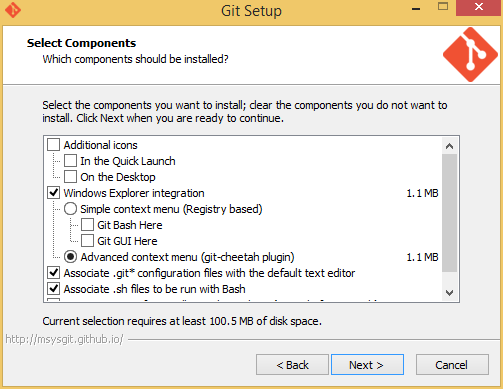Image resolution: width=503 pixels, height=389 pixels.
Task: Click the scroll down arrow in the components list
Action: [x=449, y=293]
